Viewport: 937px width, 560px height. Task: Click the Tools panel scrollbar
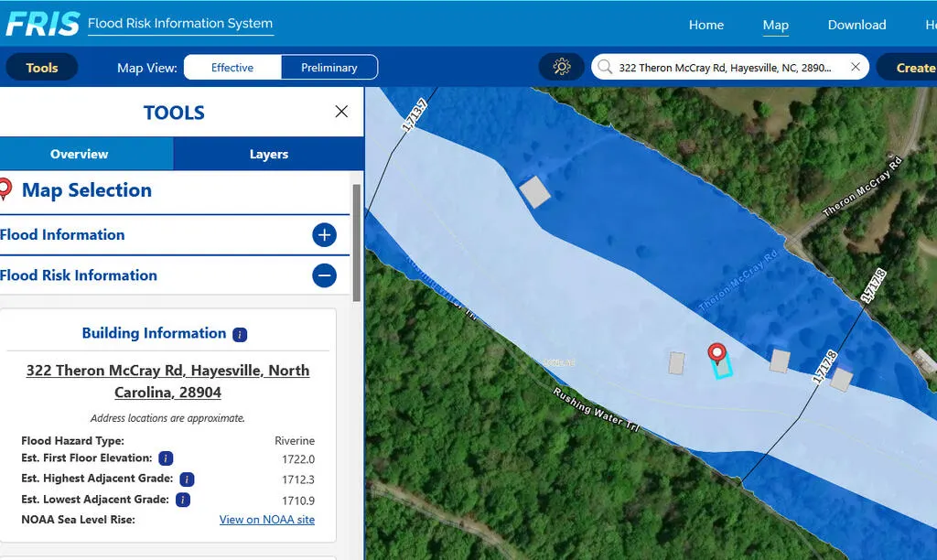(x=357, y=242)
